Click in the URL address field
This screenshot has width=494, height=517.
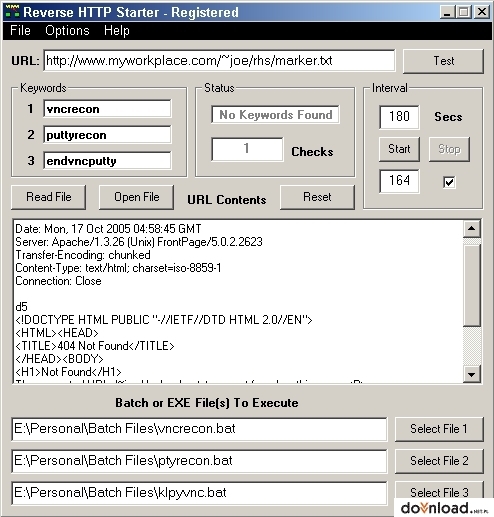pos(219,61)
